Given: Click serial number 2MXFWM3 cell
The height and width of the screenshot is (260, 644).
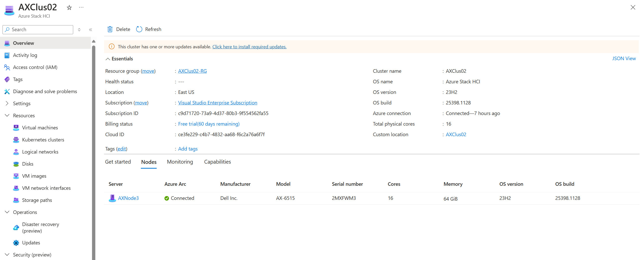Looking at the screenshot, I should click(344, 198).
